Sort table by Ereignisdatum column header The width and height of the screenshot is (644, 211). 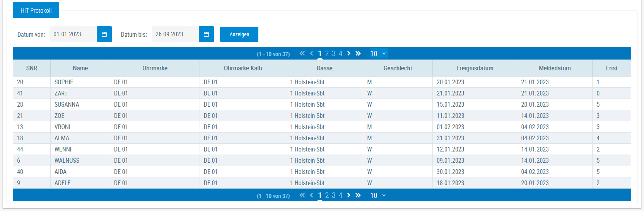click(475, 68)
